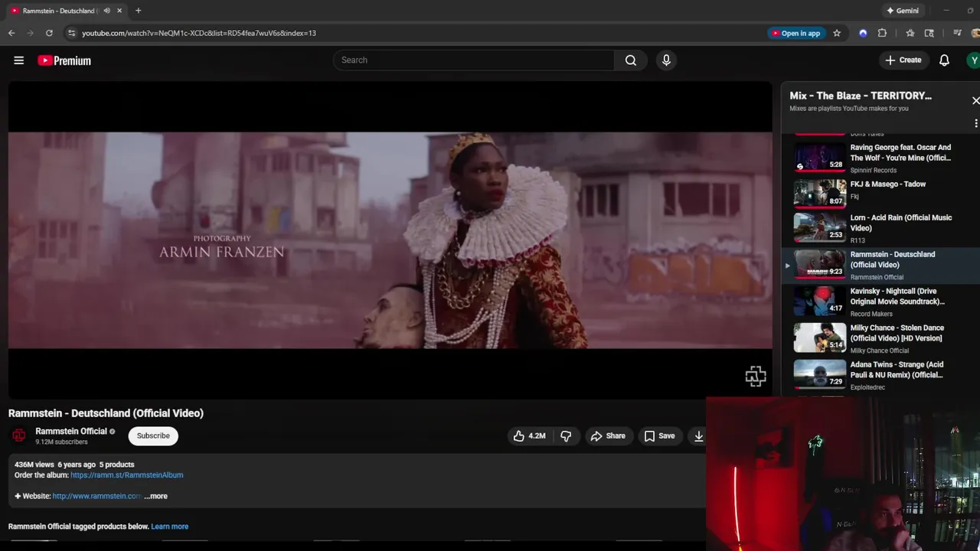Share the video

pyautogui.click(x=609, y=436)
